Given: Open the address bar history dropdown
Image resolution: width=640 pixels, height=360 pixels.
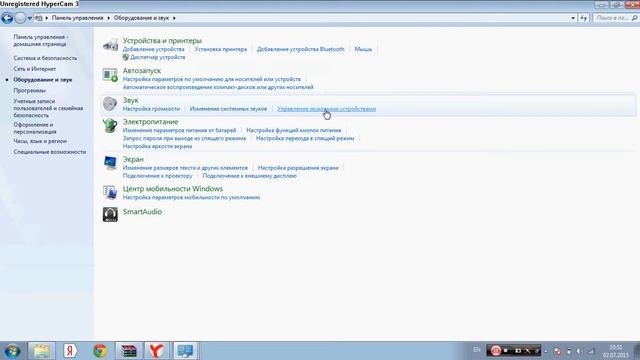Looking at the screenshot, I should (x=573, y=18).
